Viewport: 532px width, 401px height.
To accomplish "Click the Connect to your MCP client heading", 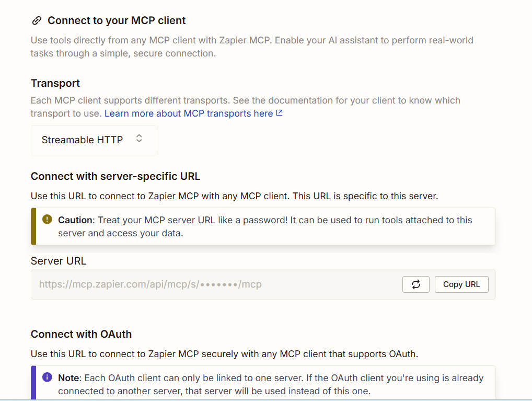I will click(x=117, y=21).
